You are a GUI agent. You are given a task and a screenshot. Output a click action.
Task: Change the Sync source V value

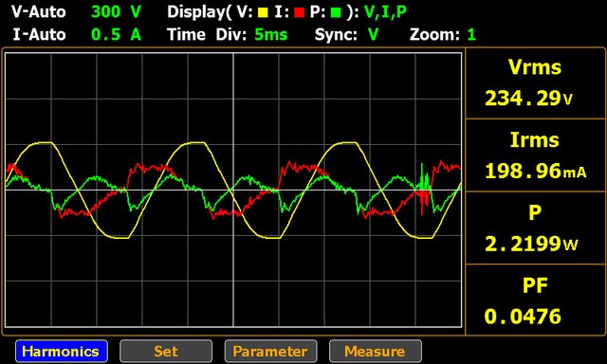pyautogui.click(x=373, y=35)
